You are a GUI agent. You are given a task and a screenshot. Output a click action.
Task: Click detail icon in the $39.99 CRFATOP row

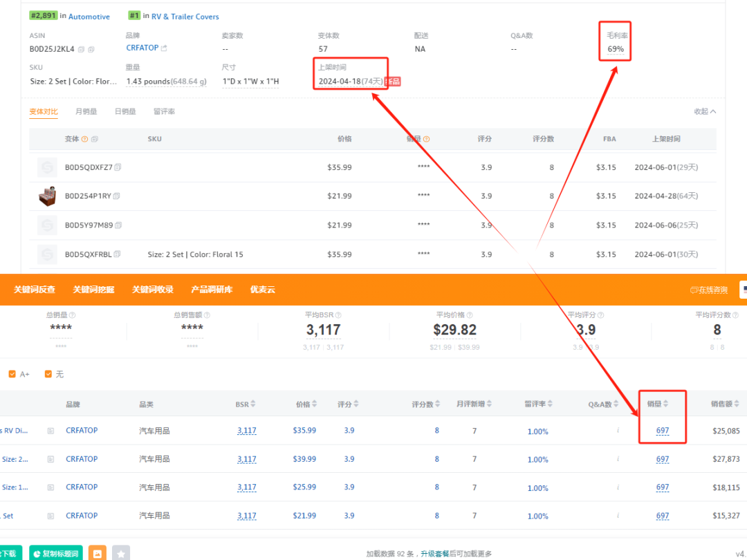(x=50, y=460)
